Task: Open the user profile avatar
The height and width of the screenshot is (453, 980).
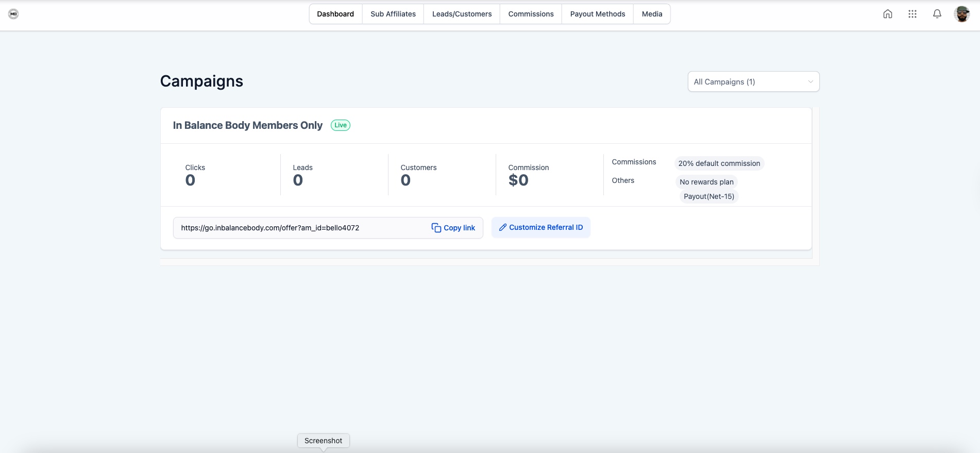Action: click(x=962, y=14)
